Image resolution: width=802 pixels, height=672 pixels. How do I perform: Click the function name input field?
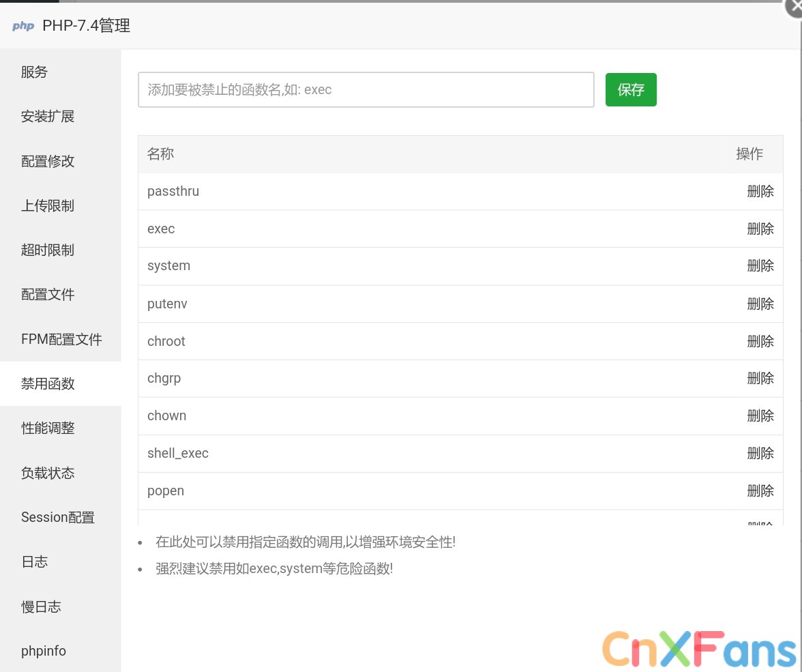[366, 89]
